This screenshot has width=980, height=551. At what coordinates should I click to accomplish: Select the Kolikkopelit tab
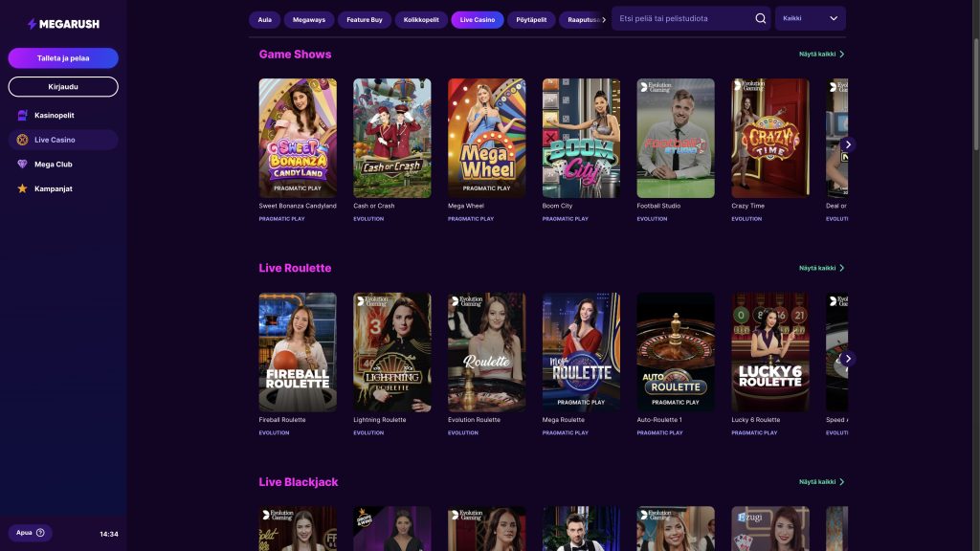pos(421,20)
